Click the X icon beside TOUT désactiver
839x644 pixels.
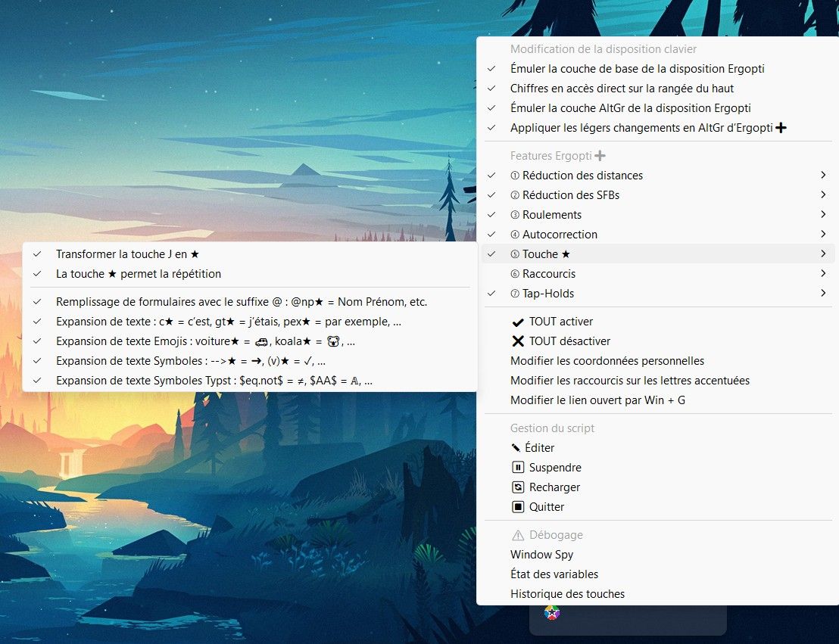click(x=517, y=341)
